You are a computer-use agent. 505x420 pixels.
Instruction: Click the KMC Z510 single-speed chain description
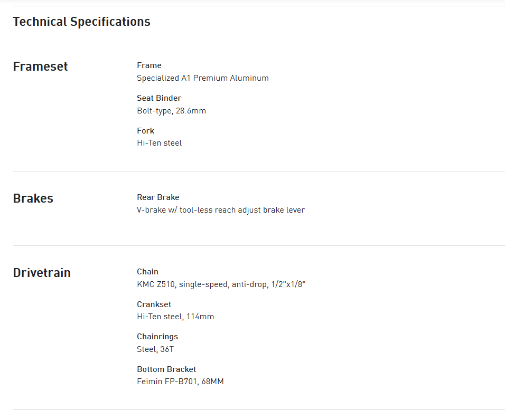(x=221, y=284)
